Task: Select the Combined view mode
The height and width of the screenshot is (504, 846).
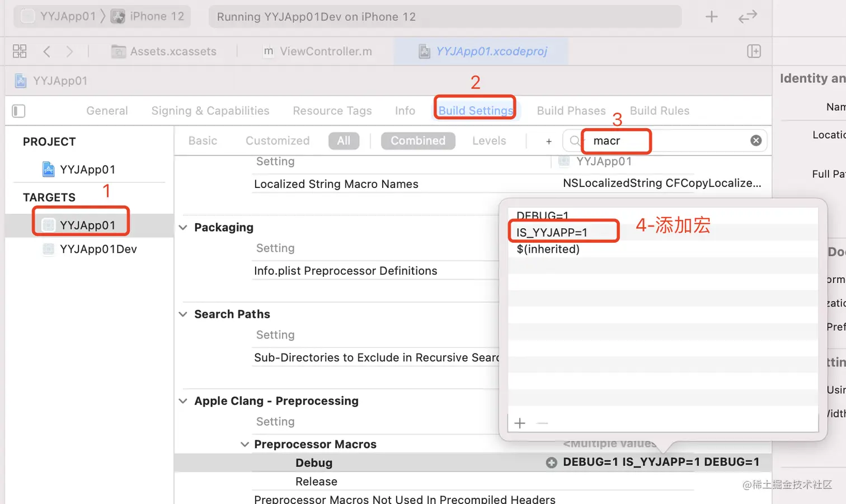Action: click(x=418, y=141)
